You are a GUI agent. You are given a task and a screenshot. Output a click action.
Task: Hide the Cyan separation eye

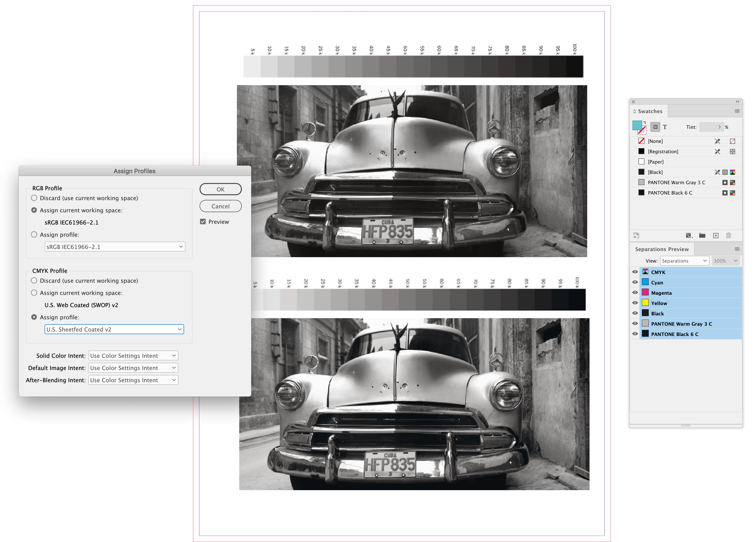tap(635, 282)
